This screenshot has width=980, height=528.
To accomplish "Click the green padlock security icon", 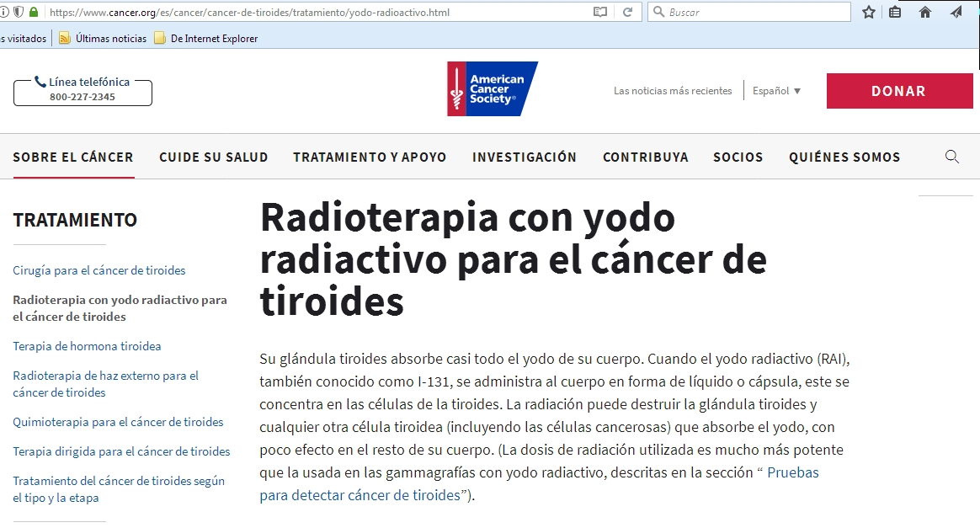I will [34, 12].
